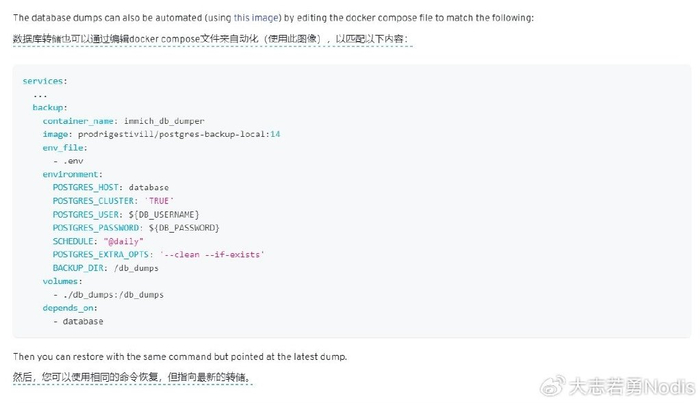
Task: Click the "services:" line in code block
Action: (45, 80)
